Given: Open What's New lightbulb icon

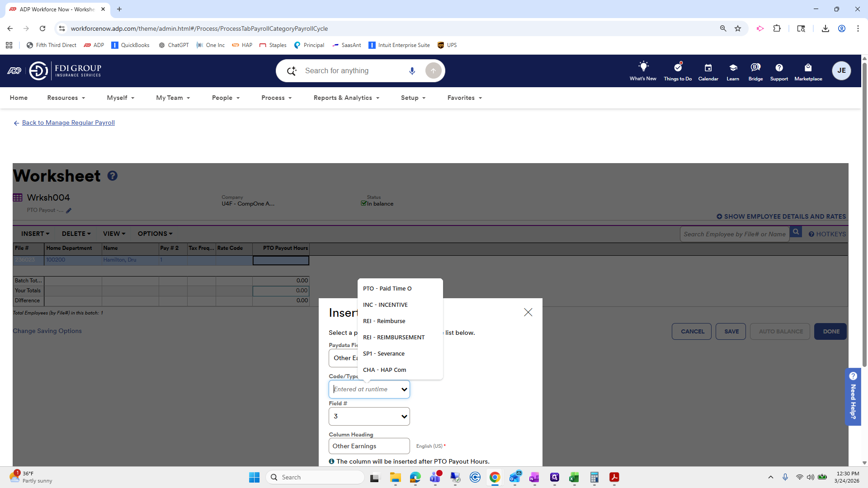Looking at the screenshot, I should pyautogui.click(x=643, y=67).
